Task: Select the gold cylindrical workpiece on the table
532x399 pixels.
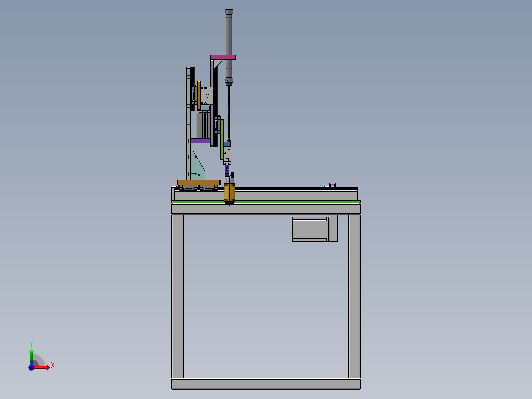Action: [229, 193]
